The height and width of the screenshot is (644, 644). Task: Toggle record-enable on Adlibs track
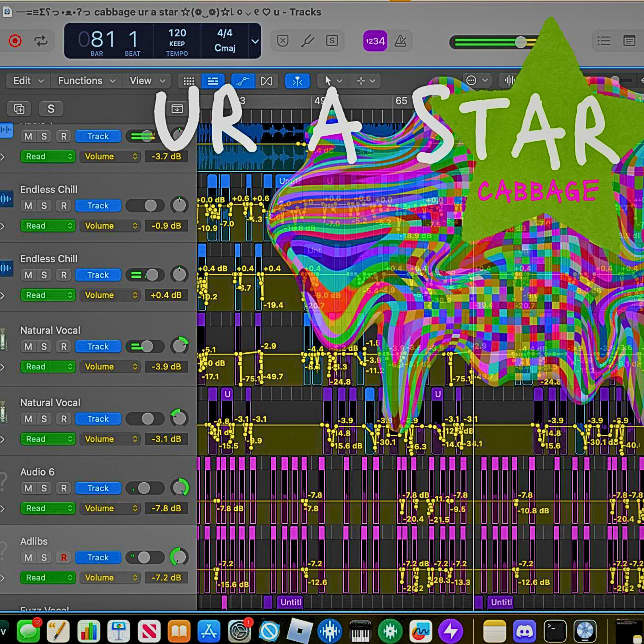coord(64,558)
